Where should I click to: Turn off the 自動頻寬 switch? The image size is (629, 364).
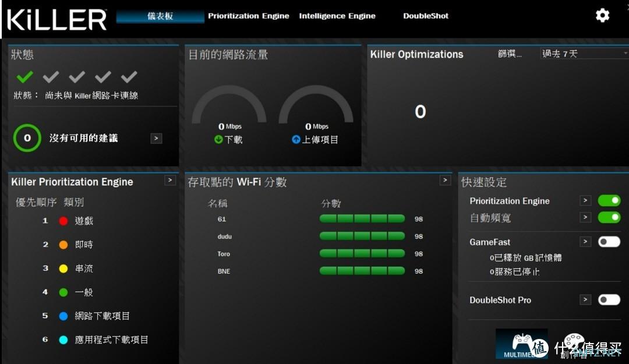pyautogui.click(x=609, y=217)
